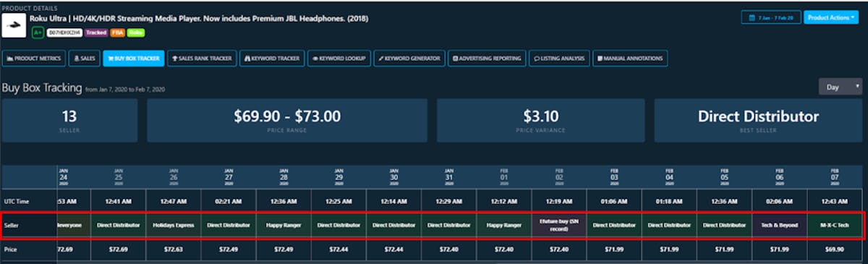868x264 pixels.
Task: Click the green Roku brand badge
Action: click(135, 33)
